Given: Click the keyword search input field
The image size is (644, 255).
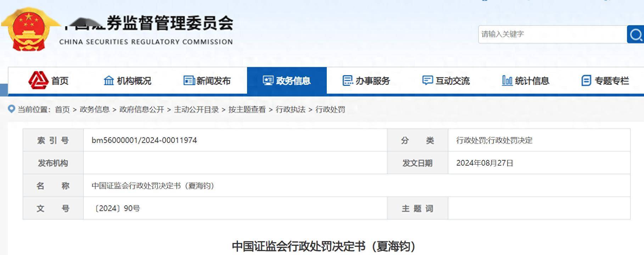Looking at the screenshot, I should (552, 34).
